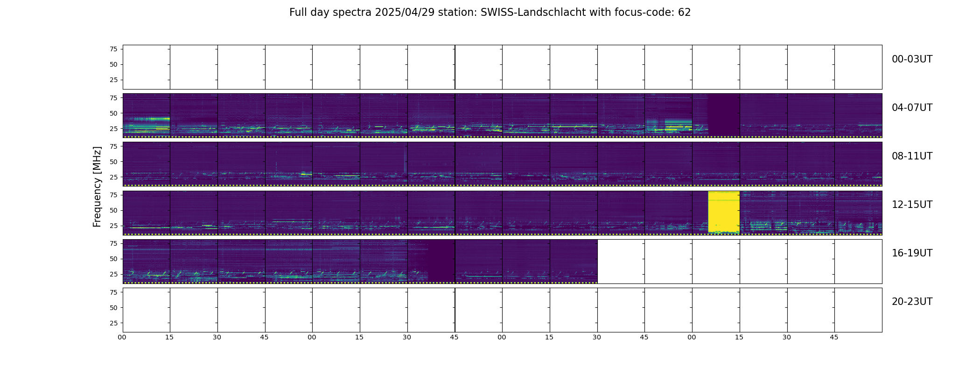Click the '50' tick in the 12-15UT row

[113, 210]
